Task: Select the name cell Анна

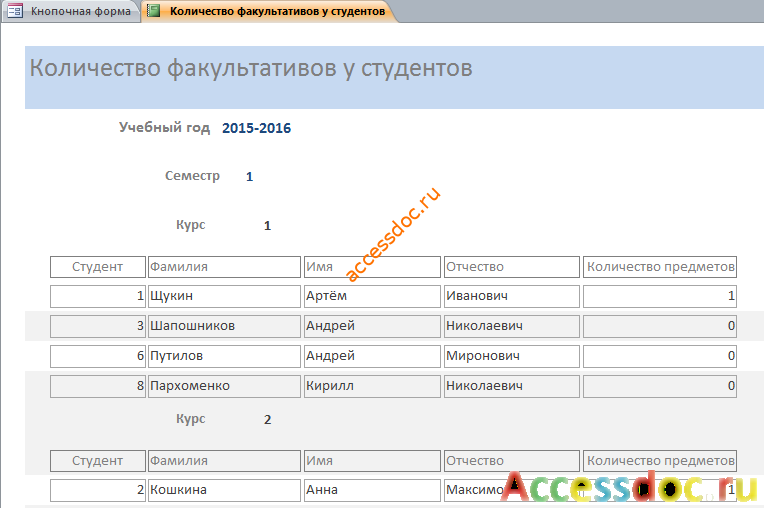Action: pyautogui.click(x=372, y=490)
